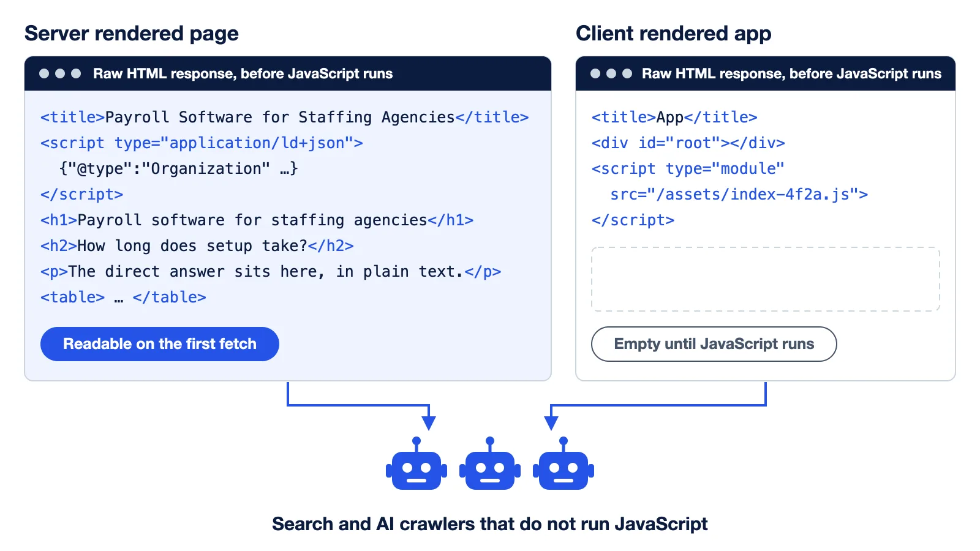Screen dimensions: 980x551
Task: Click the 'Search and AI crawlers' caption
Action: pyautogui.click(x=490, y=524)
